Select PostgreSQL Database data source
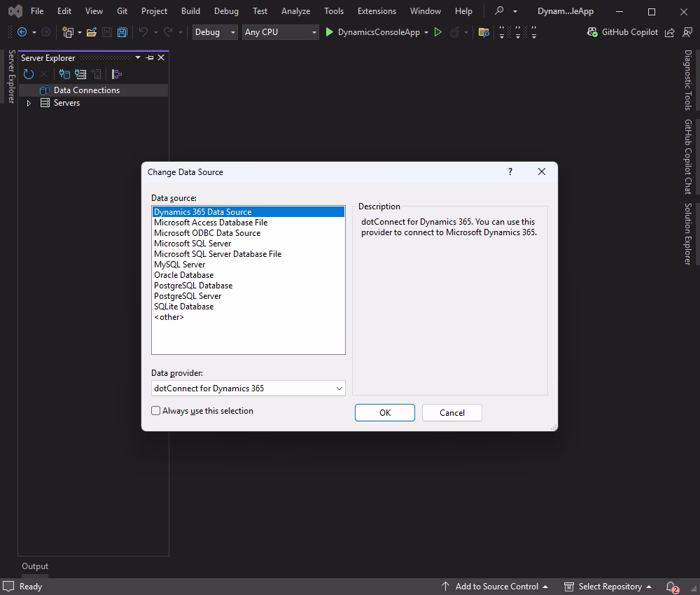 coord(193,285)
